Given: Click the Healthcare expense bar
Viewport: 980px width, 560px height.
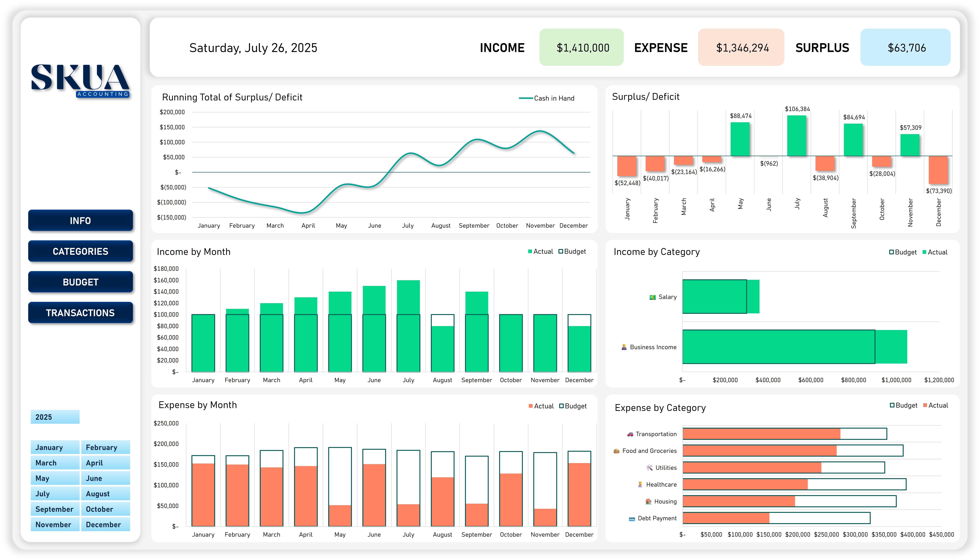Looking at the screenshot, I should [x=745, y=484].
